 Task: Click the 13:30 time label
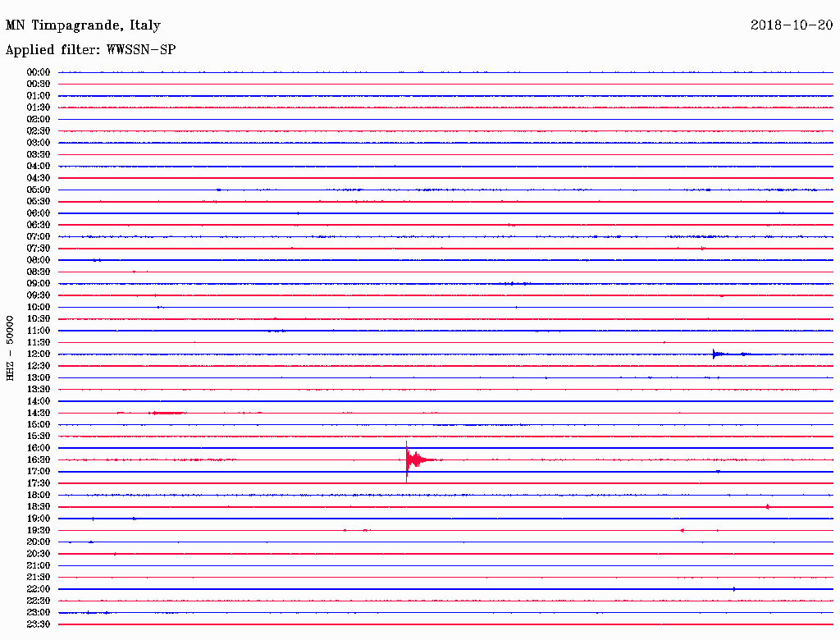[39, 390]
